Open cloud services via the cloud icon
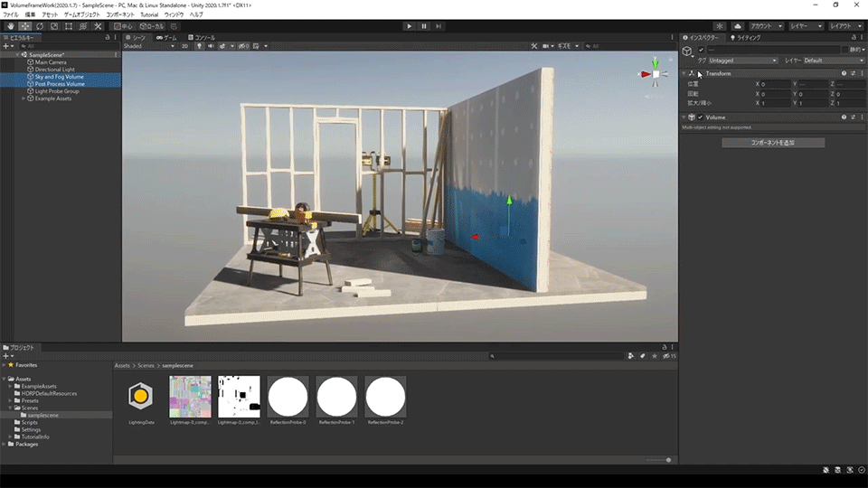This screenshot has width=868, height=488. [x=738, y=26]
